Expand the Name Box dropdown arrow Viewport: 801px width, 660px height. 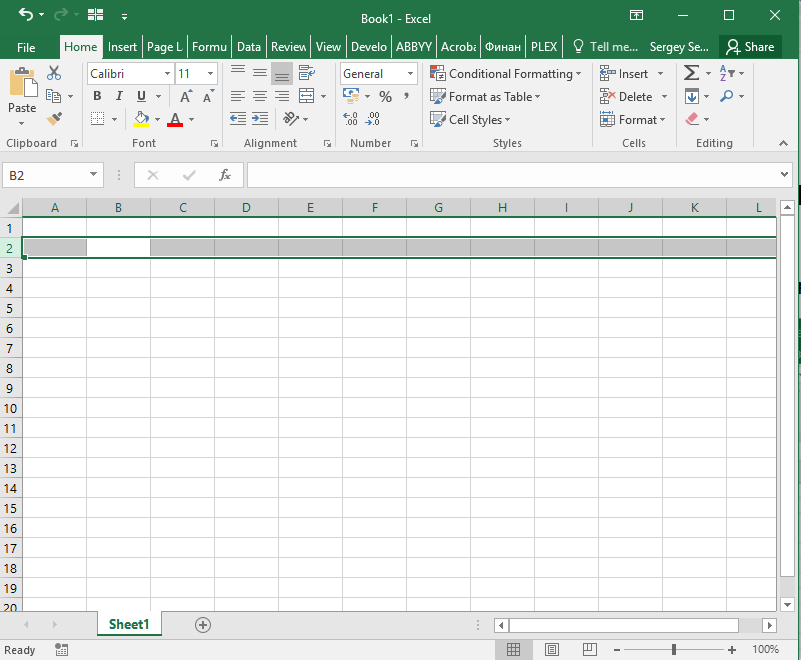[93, 175]
